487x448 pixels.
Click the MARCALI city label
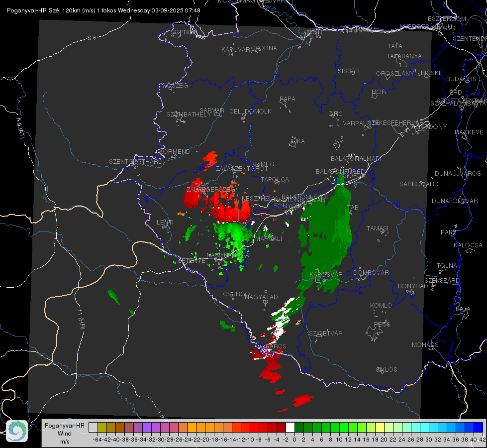(268, 239)
